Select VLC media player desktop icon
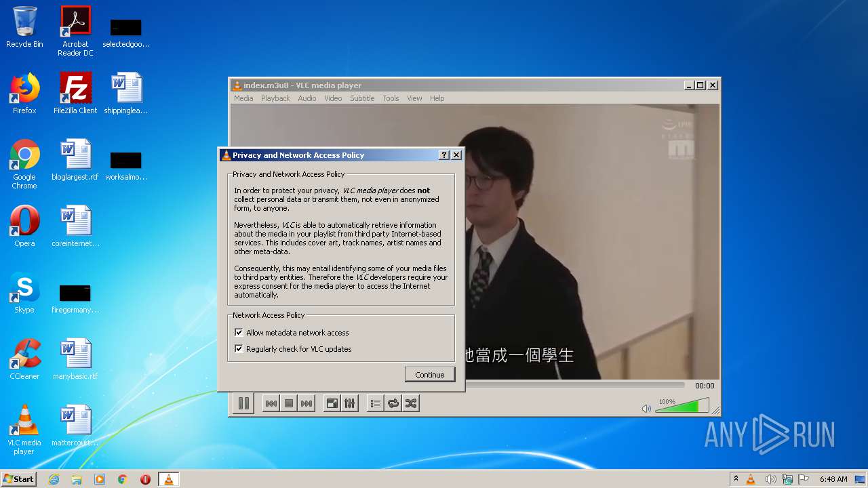Image resolution: width=868 pixels, height=488 pixels. point(24,430)
